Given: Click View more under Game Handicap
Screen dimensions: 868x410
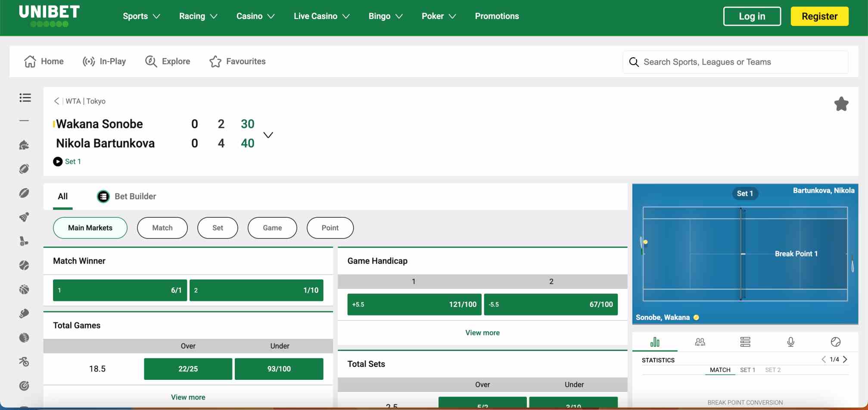Looking at the screenshot, I should (x=482, y=332).
